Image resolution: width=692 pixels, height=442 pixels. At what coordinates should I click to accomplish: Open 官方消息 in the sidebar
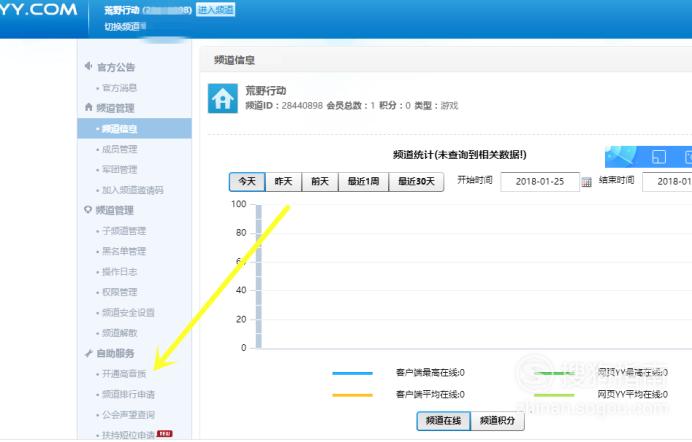[x=119, y=88]
